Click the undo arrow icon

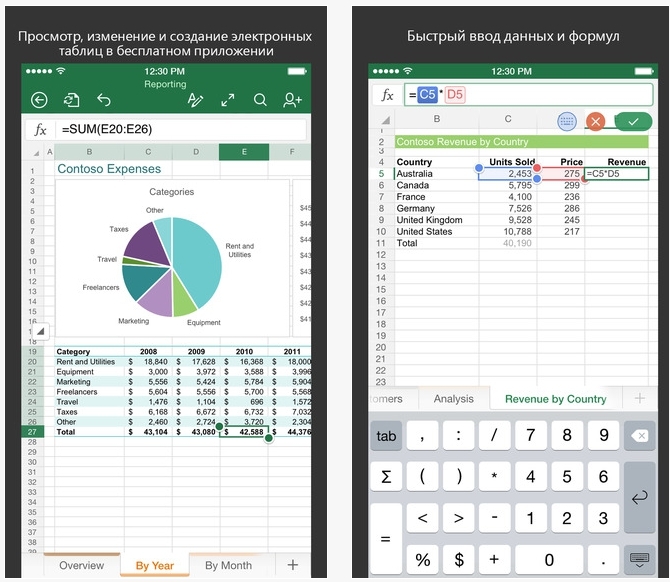103,99
